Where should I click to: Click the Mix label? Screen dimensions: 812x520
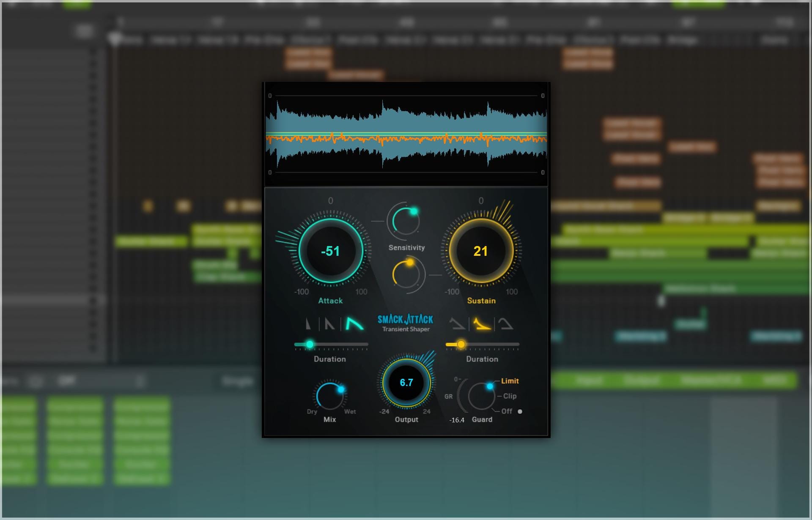tap(329, 419)
